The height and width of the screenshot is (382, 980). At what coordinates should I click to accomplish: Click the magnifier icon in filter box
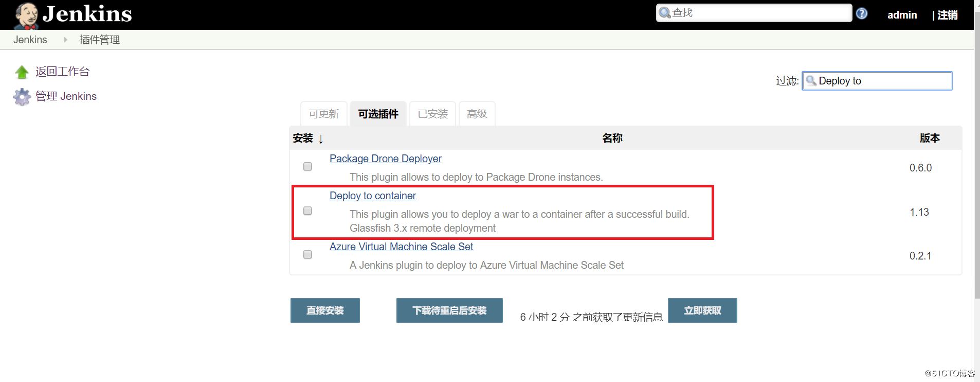coord(811,80)
